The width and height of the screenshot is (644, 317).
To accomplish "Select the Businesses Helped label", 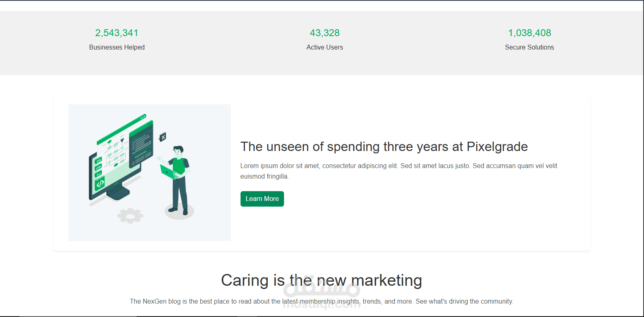I will pos(117,47).
